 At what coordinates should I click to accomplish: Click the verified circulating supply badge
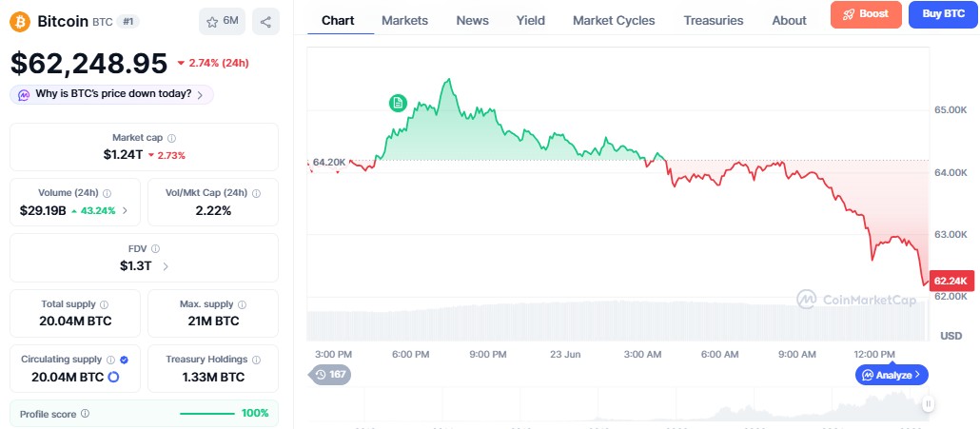tap(124, 360)
